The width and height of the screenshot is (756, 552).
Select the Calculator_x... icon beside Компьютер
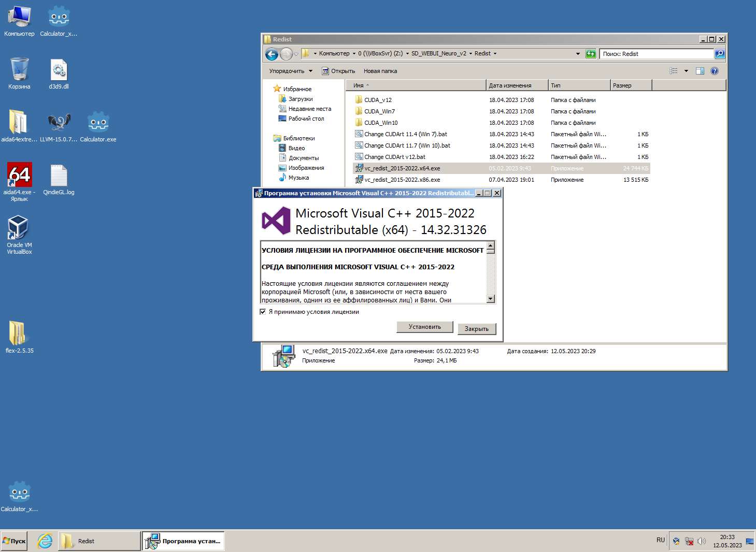coord(59,21)
